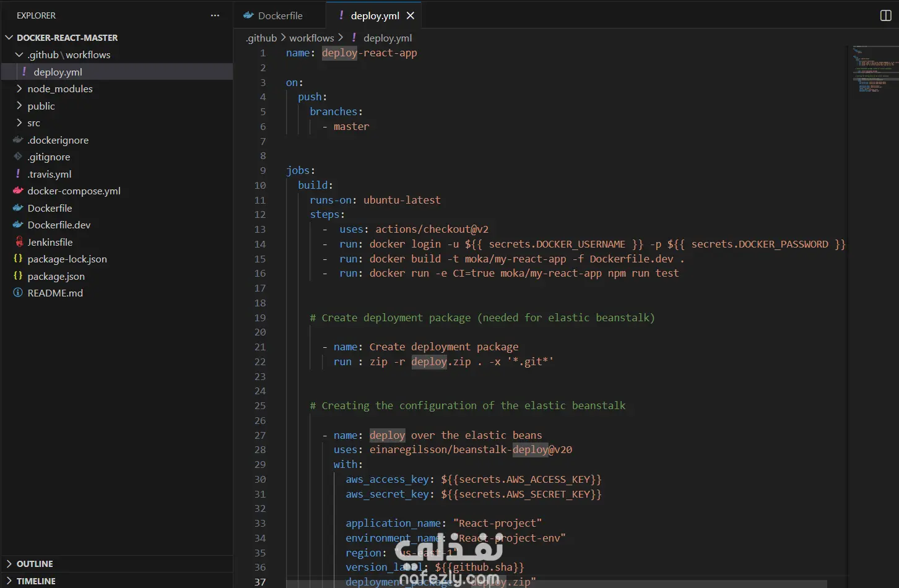The width and height of the screenshot is (899, 588).
Task: Click the .gitignore git icon
Action: (18, 157)
